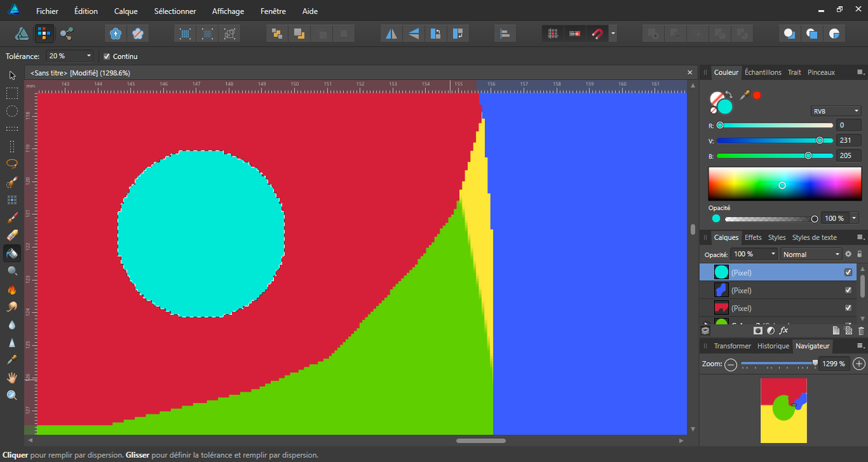Click the V value field showing 231
This screenshot has height=462, width=868.
click(x=849, y=140)
